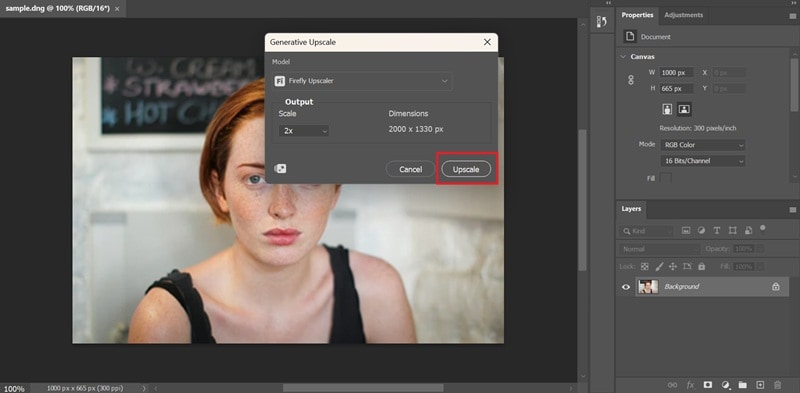Open the History panel icon
The width and height of the screenshot is (800, 393).
(x=602, y=22)
